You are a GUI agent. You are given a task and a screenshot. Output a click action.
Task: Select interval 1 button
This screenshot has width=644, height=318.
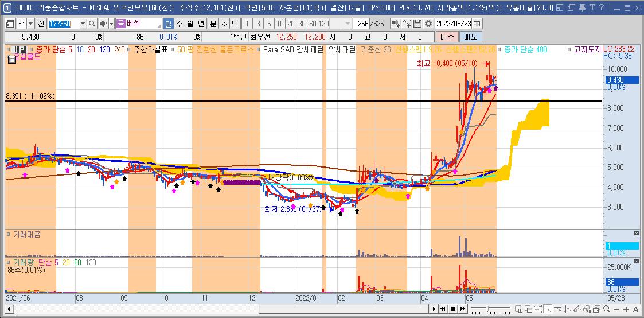(x=247, y=24)
